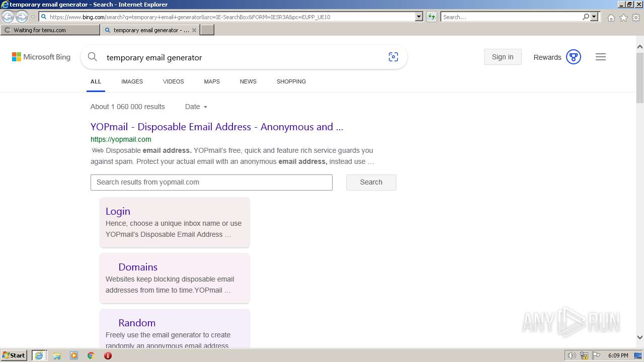
Task: Click the https://yopmail.com URL link
Action: (x=121, y=139)
